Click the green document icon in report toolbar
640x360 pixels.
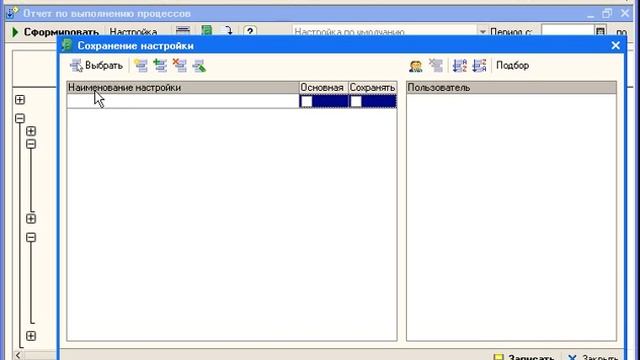(x=207, y=31)
